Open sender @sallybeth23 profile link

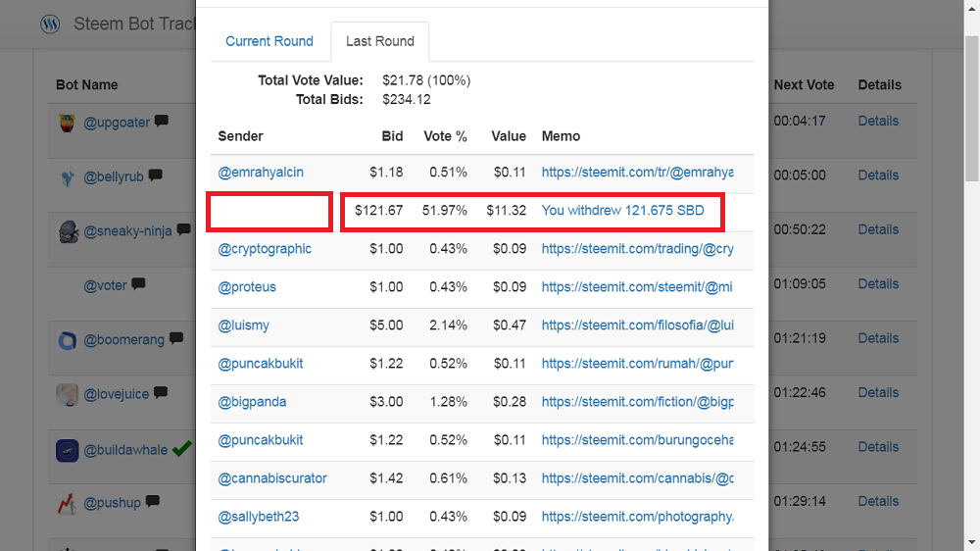(x=258, y=517)
